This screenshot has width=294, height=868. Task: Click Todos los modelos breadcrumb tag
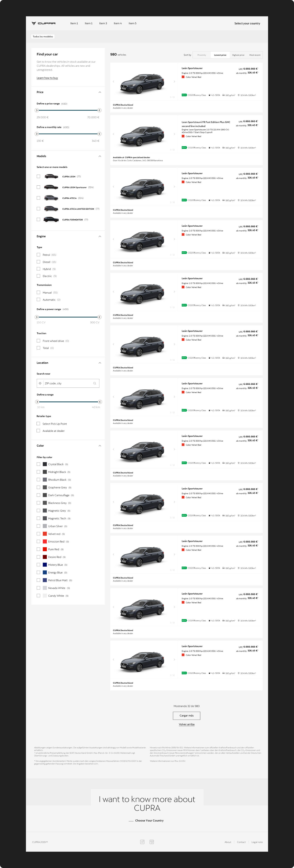pos(43,36)
